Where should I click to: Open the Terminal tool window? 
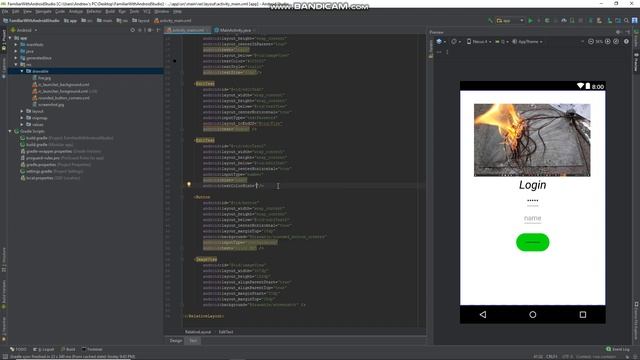click(x=92, y=349)
